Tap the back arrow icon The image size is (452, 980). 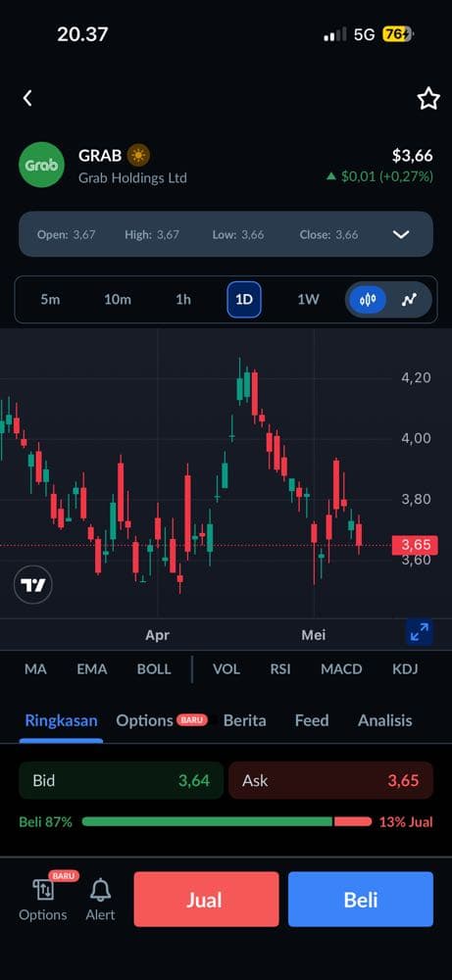tap(27, 98)
